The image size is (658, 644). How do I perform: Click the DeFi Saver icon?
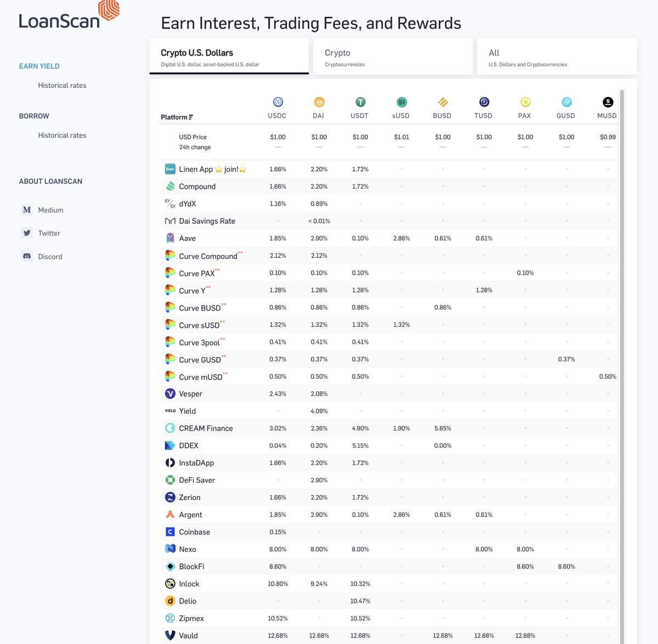point(171,480)
